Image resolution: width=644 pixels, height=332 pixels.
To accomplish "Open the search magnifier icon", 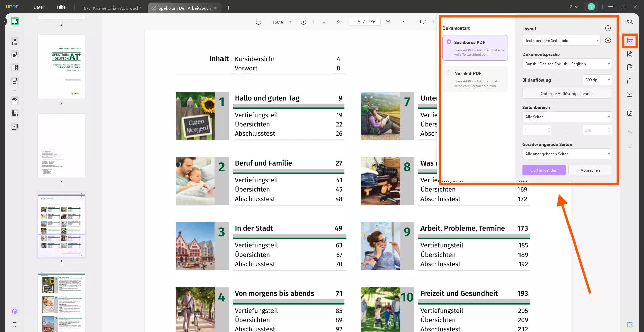I will click(x=630, y=22).
